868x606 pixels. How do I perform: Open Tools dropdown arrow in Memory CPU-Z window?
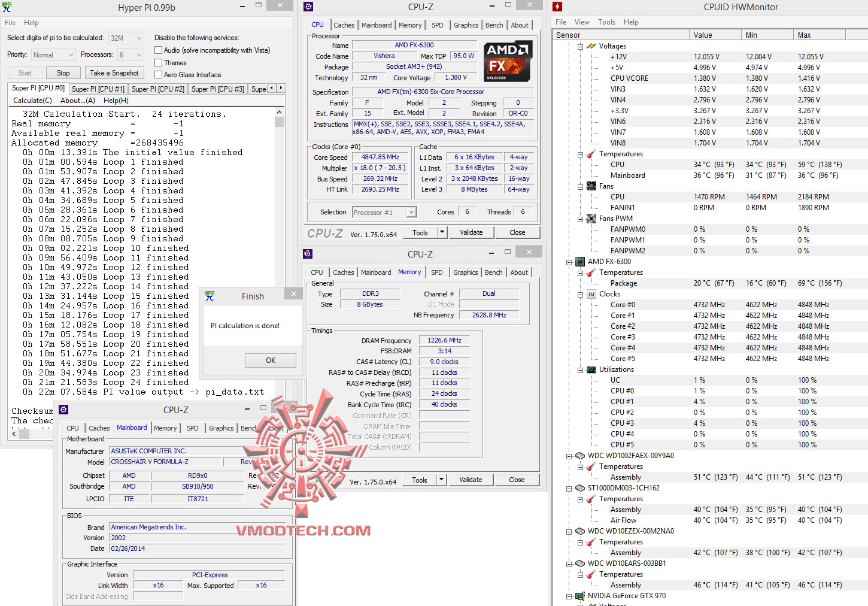441,480
